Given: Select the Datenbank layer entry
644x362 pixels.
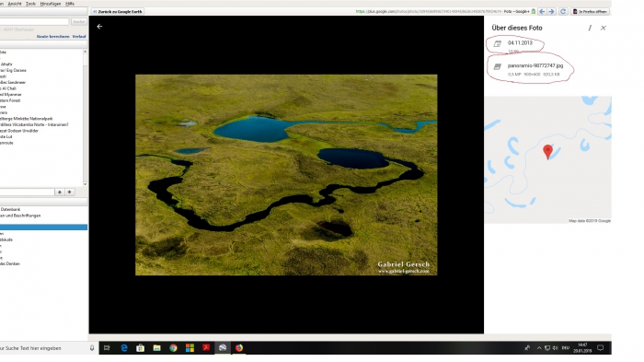Looking at the screenshot, I should [10, 209].
